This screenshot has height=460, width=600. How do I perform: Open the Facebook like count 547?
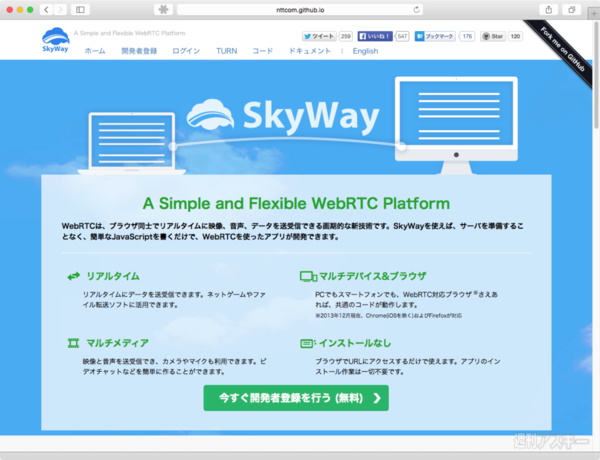click(402, 36)
